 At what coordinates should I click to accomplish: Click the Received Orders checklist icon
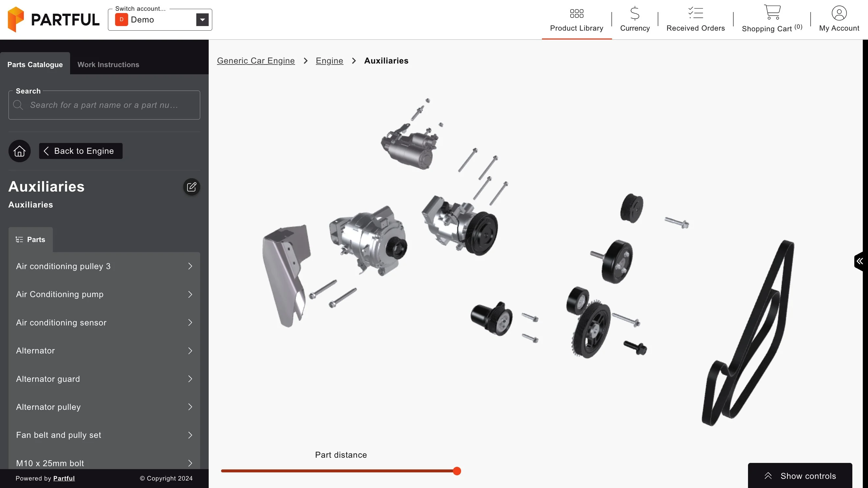pyautogui.click(x=696, y=13)
